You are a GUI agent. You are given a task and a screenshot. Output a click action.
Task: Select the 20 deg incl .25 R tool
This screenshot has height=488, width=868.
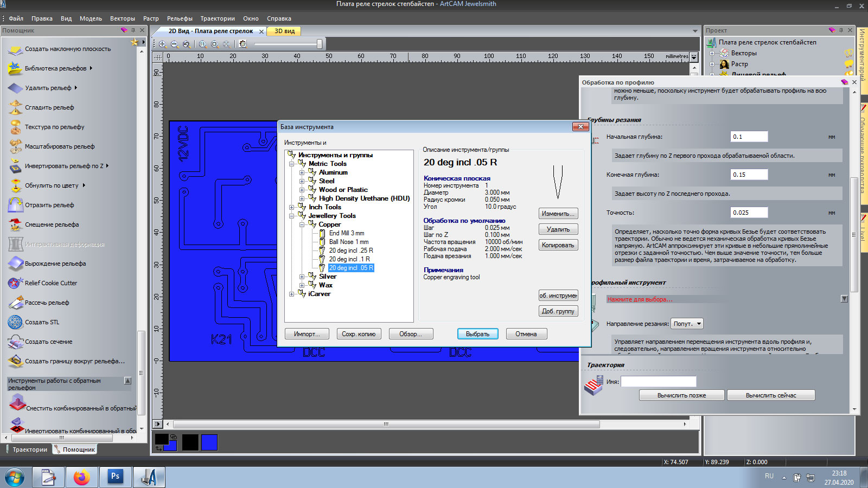[x=351, y=251]
